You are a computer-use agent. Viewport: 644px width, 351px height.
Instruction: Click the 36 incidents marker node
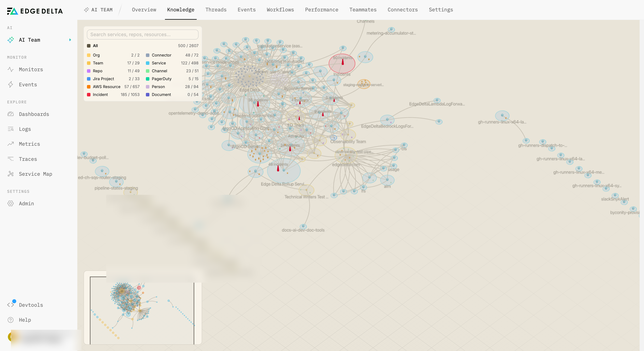[x=258, y=103]
